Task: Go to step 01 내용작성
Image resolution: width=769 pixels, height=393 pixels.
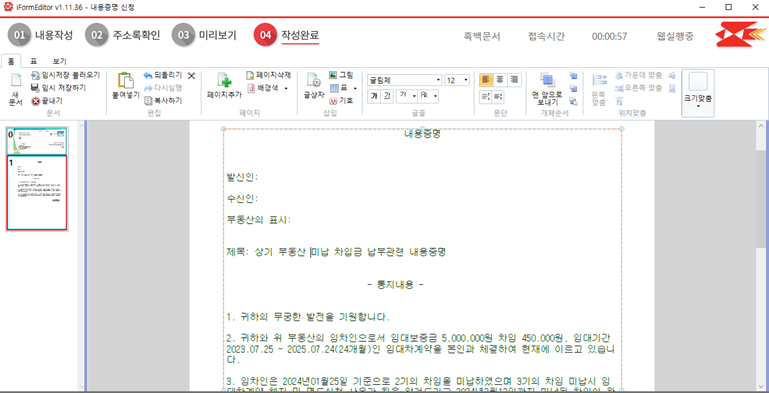Action: tap(40, 35)
